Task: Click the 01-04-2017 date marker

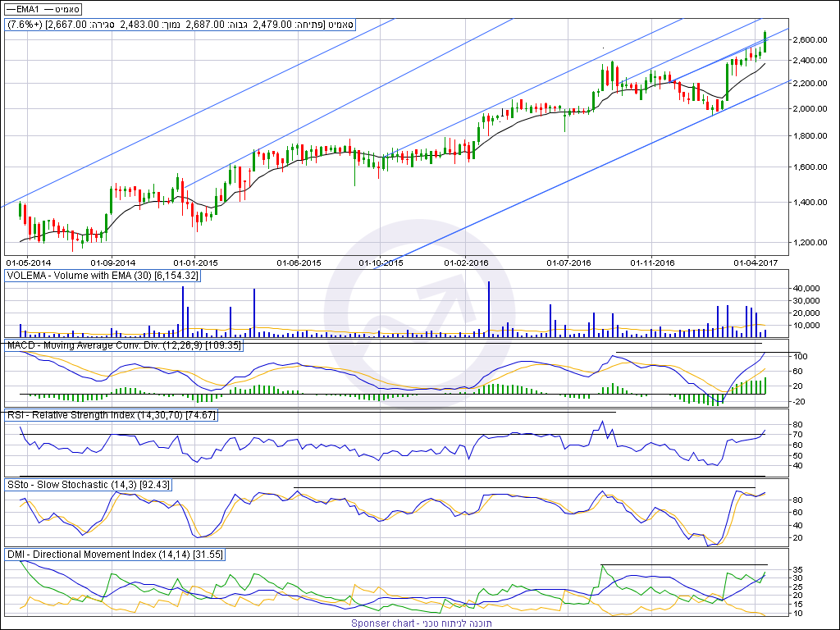Action: 756,263
